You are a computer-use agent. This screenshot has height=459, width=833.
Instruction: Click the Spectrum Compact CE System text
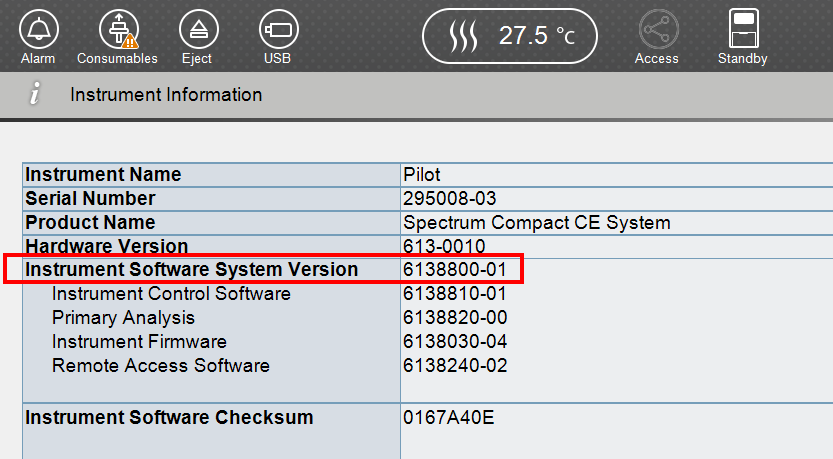536,222
